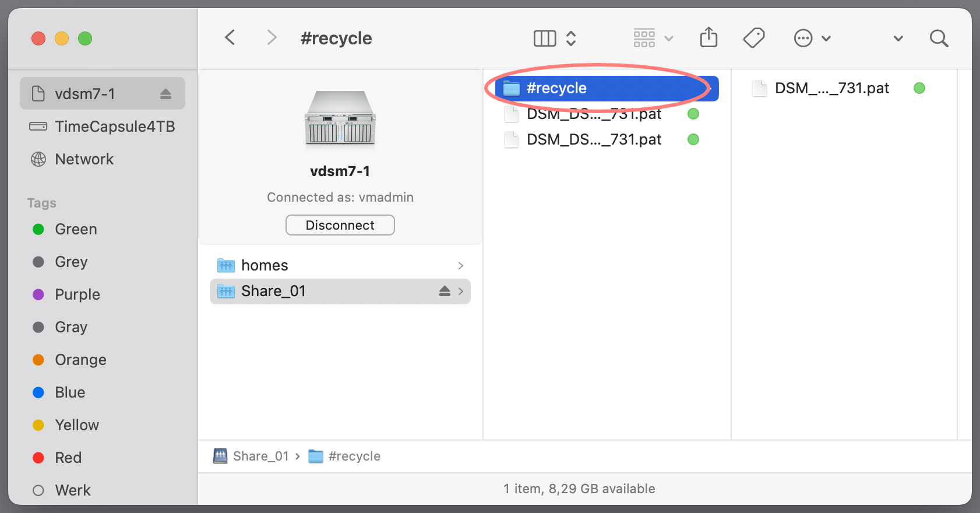
Task: Click Share_01 in the path bar
Action: (x=251, y=456)
